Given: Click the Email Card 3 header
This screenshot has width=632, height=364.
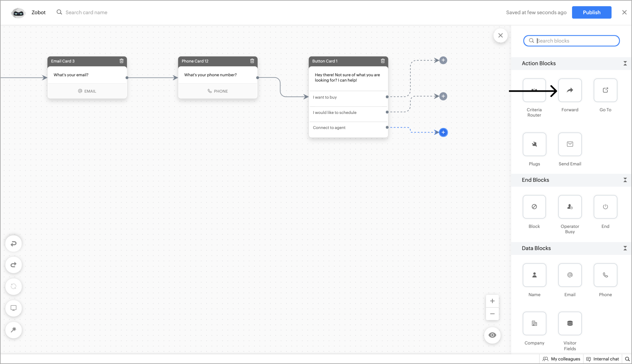Looking at the screenshot, I should [x=87, y=61].
